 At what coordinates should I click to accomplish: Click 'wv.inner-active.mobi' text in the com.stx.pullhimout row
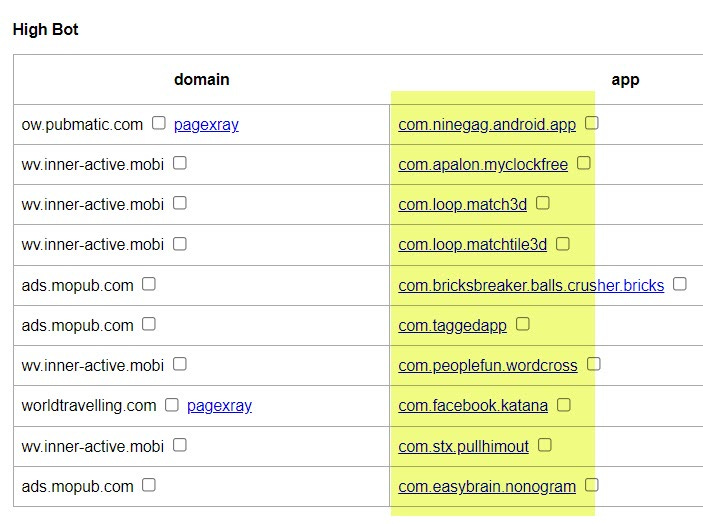[x=93, y=446]
